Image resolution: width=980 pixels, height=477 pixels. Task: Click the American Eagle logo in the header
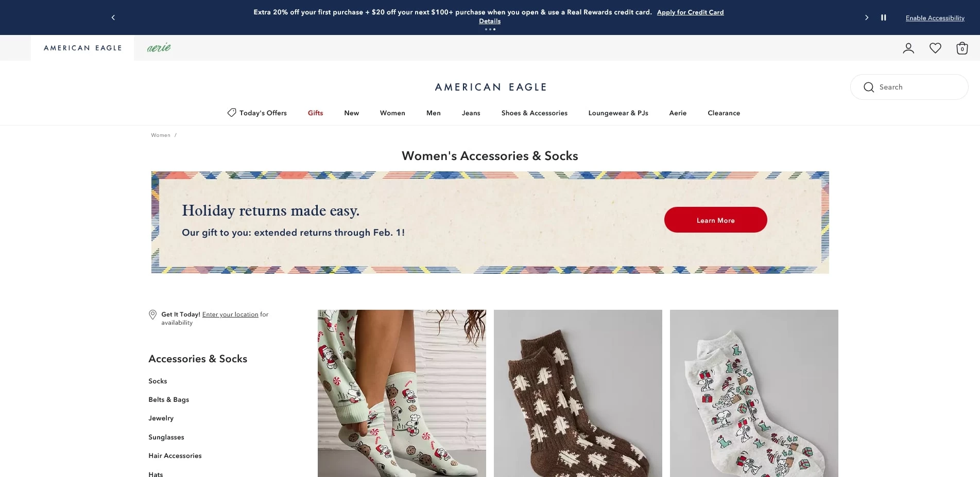click(x=82, y=48)
